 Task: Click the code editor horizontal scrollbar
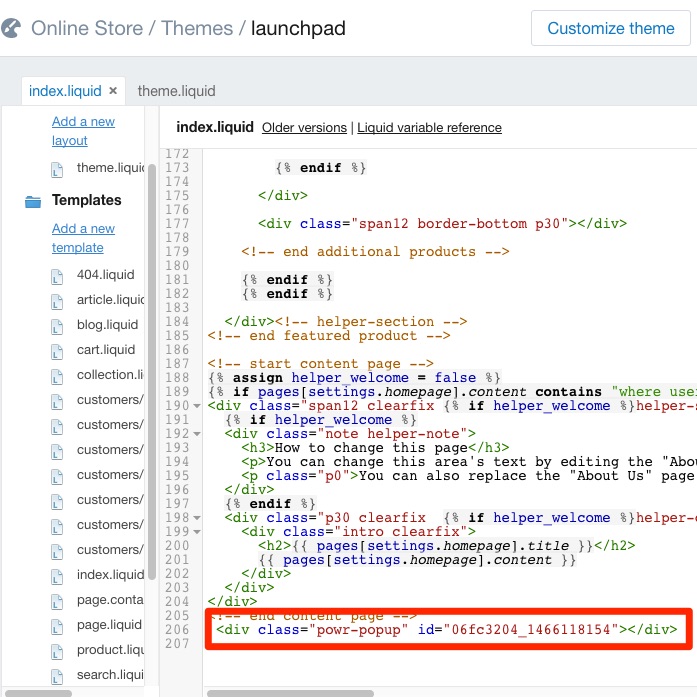click(x=290, y=693)
